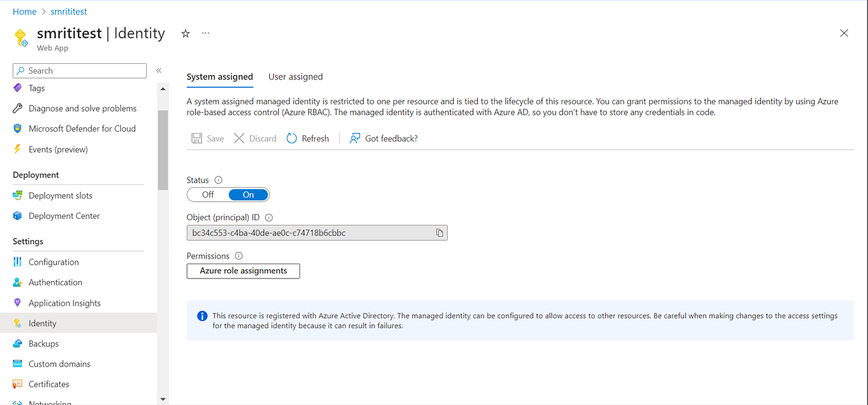
Task: Select the System assigned tab
Action: click(219, 77)
